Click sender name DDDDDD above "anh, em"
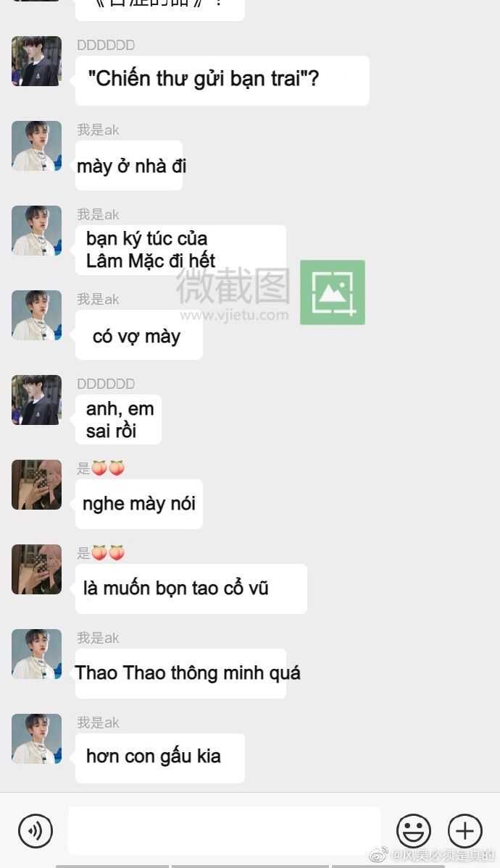This screenshot has height=868, width=500. pos(106,384)
